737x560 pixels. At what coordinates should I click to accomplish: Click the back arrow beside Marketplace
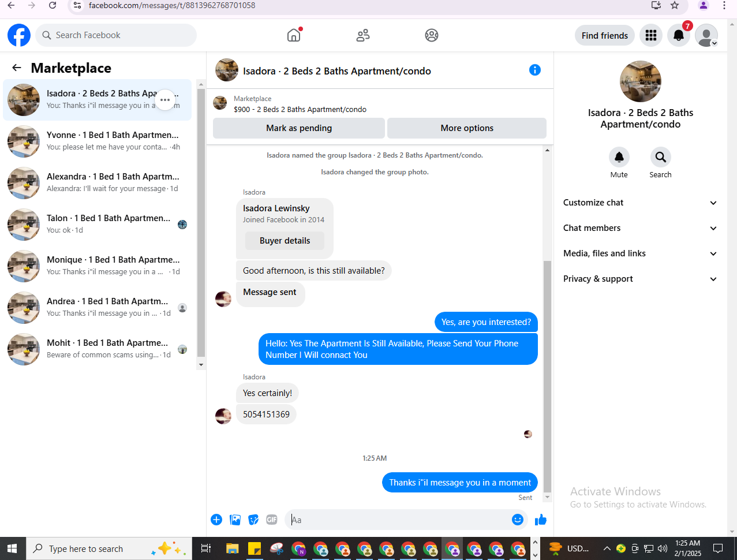pos(17,68)
